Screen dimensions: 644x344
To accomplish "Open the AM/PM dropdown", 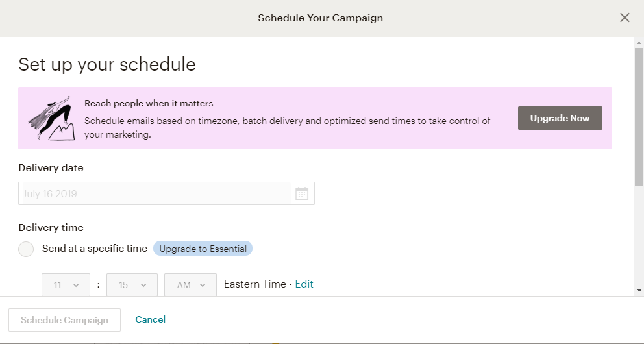I will tap(190, 285).
